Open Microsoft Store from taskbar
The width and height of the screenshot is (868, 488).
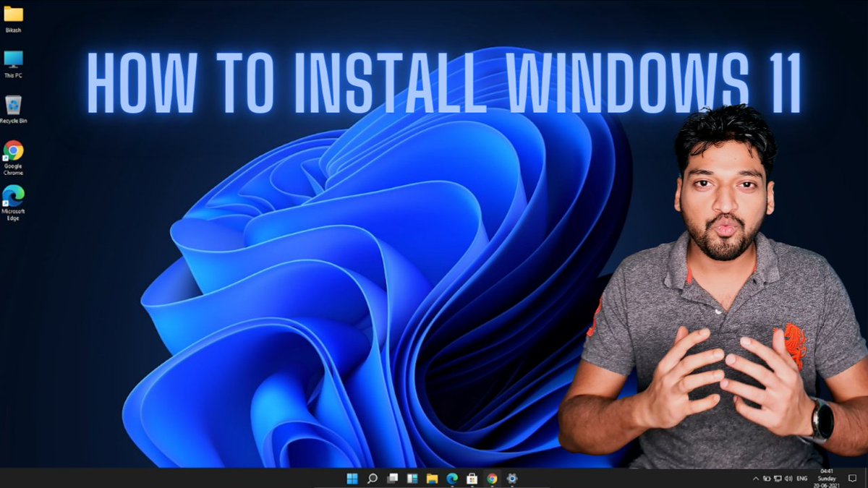point(472,479)
